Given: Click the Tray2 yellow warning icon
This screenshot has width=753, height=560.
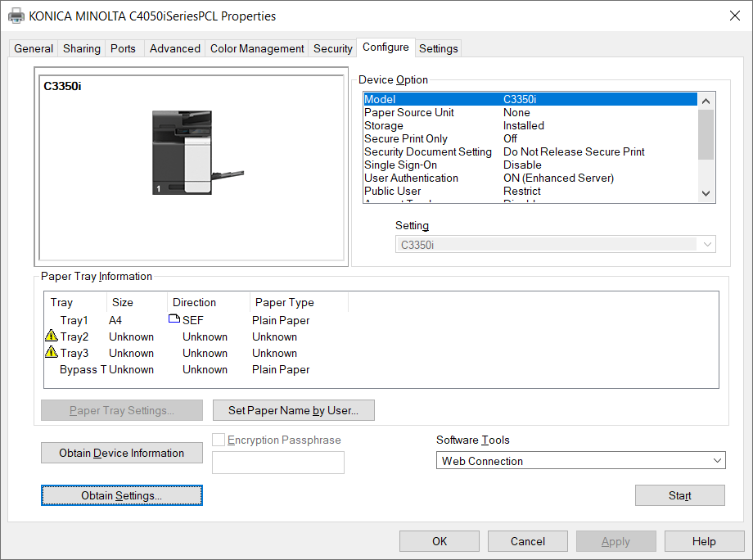Looking at the screenshot, I should pyautogui.click(x=51, y=336).
